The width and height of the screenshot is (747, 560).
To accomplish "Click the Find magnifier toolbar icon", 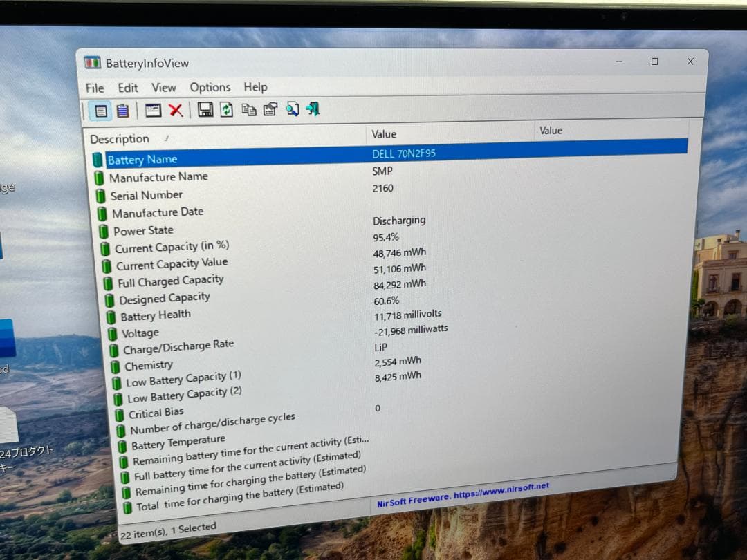I will tap(292, 109).
